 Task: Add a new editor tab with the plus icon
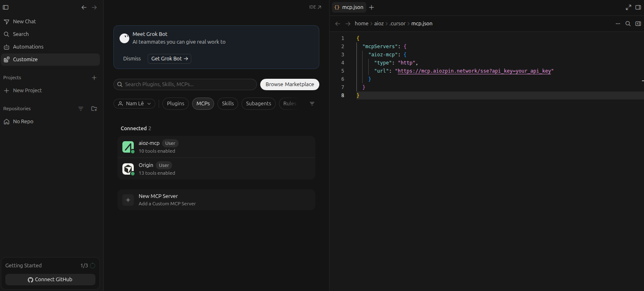point(372,7)
